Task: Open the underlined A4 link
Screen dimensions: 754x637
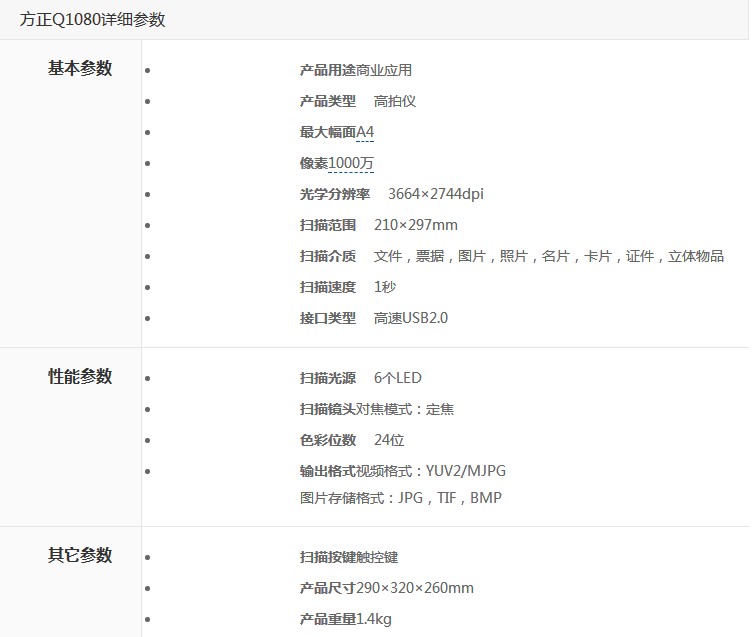Action: click(x=365, y=132)
